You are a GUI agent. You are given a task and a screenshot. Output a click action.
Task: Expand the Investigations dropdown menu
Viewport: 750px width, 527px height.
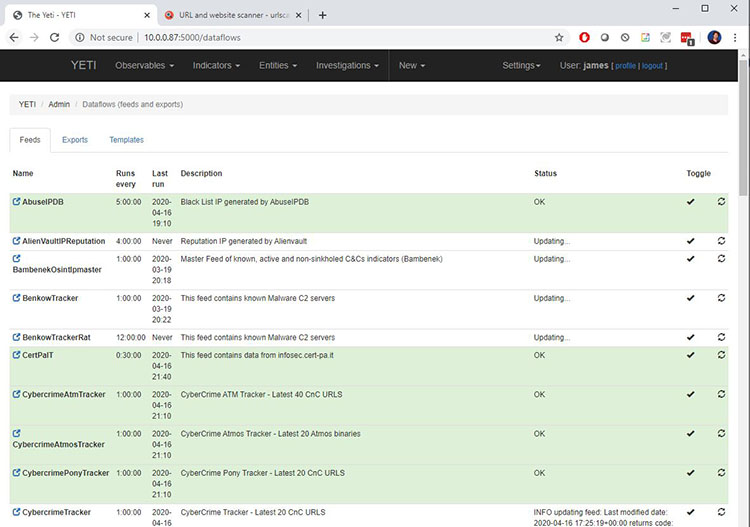coord(347,66)
